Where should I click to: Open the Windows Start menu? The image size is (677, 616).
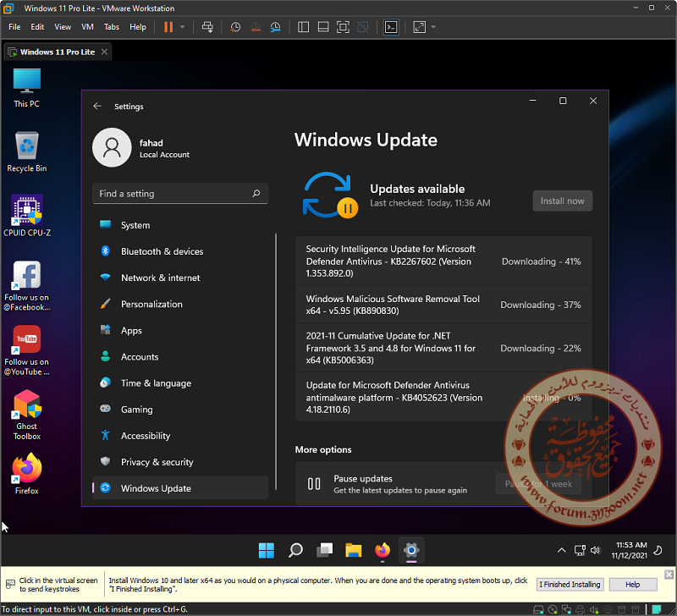[267, 550]
